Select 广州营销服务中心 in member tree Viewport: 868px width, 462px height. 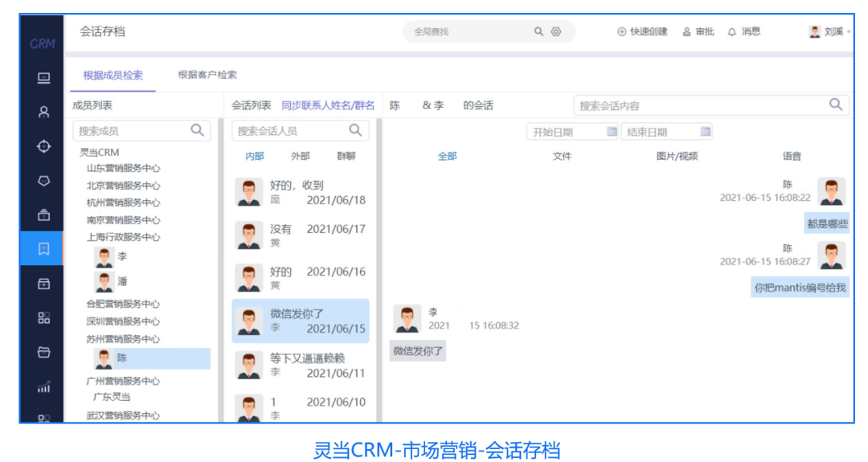(123, 381)
